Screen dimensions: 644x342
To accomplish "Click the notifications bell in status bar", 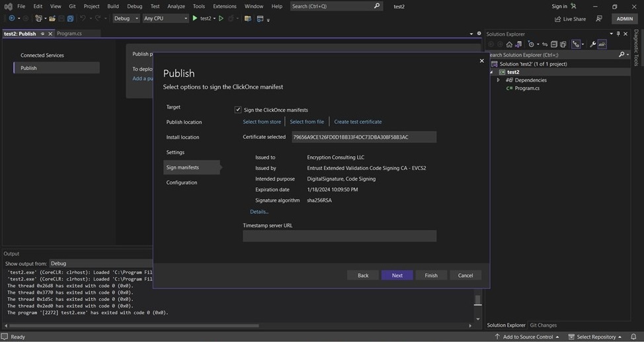I will [633, 337].
